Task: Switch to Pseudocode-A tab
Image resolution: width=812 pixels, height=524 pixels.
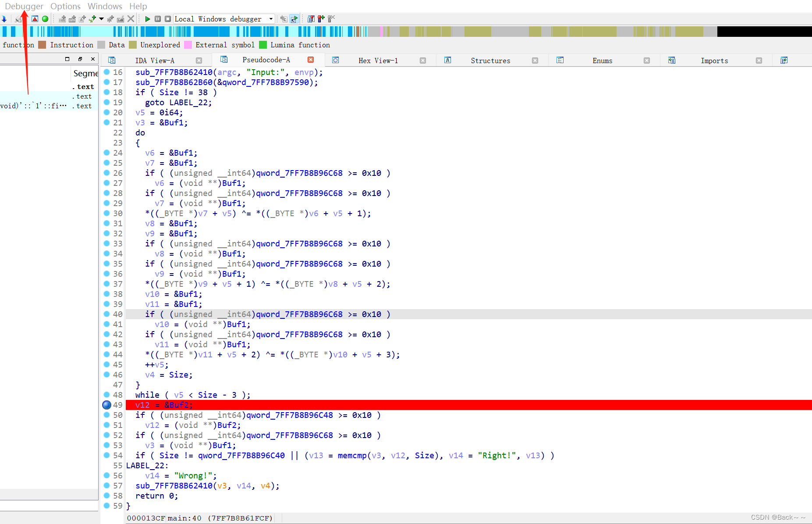Action: pyautogui.click(x=266, y=60)
